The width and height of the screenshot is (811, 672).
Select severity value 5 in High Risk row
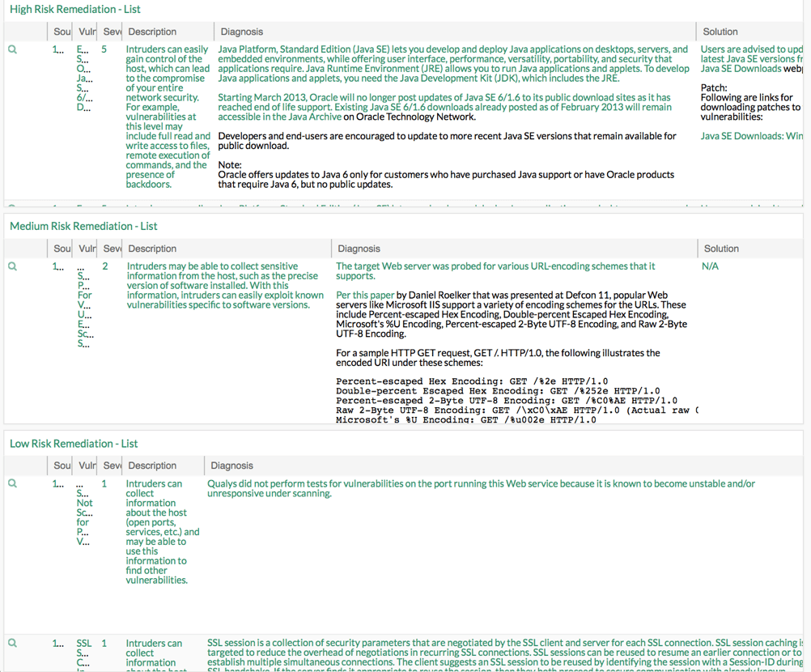pos(104,49)
